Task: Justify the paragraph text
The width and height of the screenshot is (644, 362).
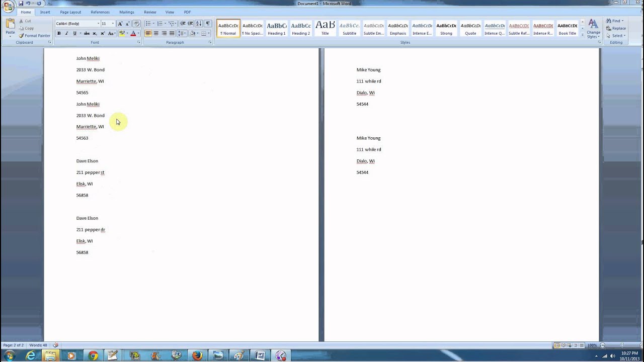Action: pyautogui.click(x=172, y=34)
